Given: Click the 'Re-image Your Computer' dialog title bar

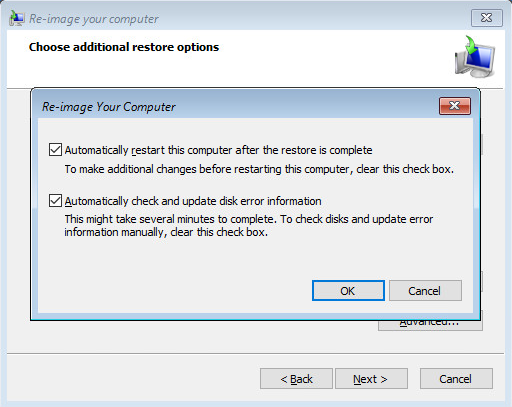Looking at the screenshot, I should (x=233, y=107).
